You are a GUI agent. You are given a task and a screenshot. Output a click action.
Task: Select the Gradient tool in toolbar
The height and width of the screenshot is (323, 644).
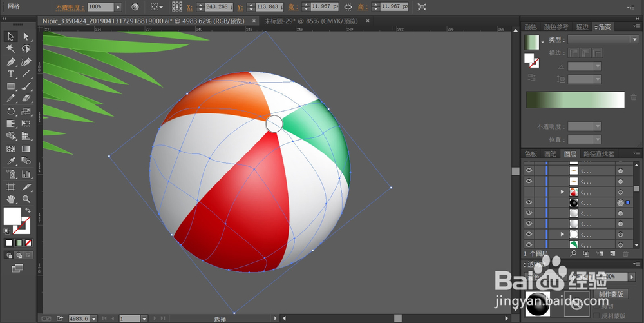[26, 149]
